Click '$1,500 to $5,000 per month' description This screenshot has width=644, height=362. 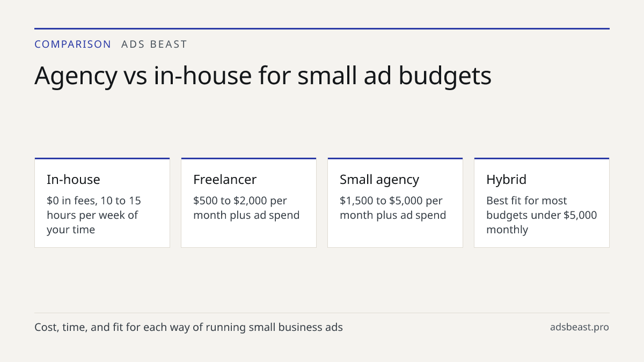coord(393,208)
